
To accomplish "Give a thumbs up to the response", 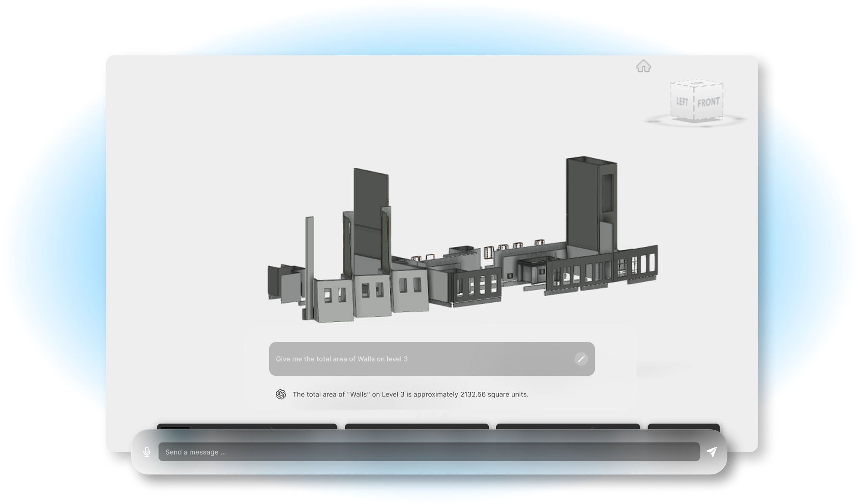I will [419, 417].
